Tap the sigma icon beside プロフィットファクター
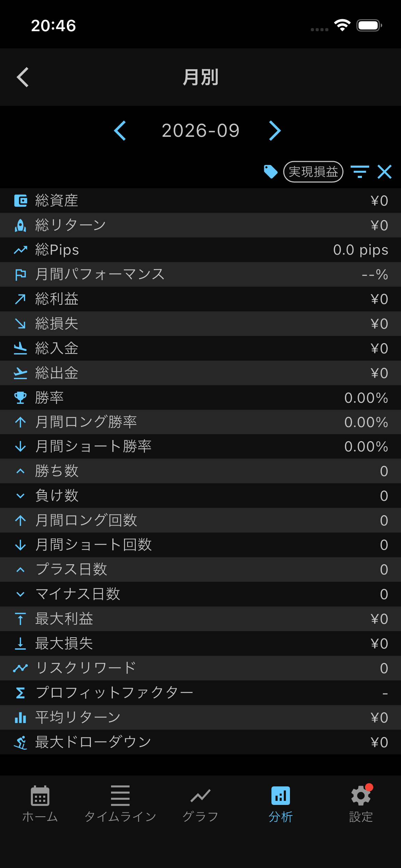Screen dimensions: 401x868 [x=21, y=693]
